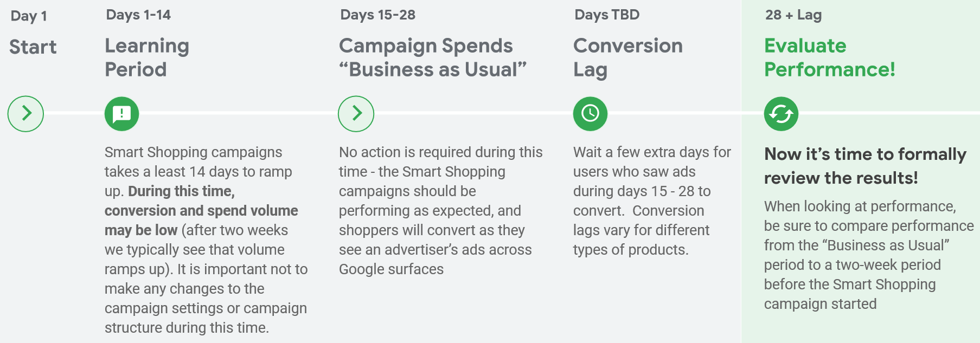Select the "Days TBD" timeline label
The image size is (980, 343).
coord(607,15)
